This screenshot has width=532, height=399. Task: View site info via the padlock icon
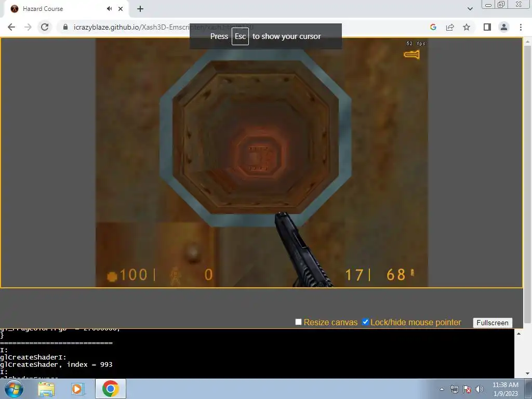(65, 27)
